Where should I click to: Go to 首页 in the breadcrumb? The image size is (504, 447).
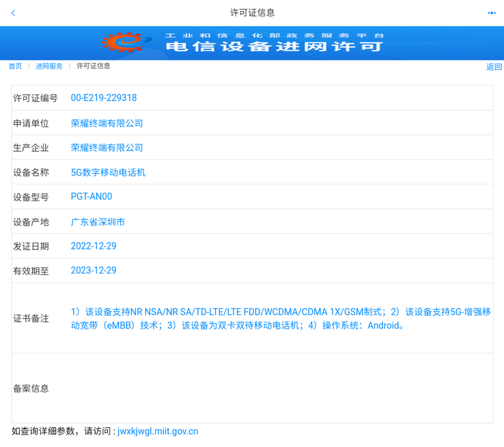[15, 66]
